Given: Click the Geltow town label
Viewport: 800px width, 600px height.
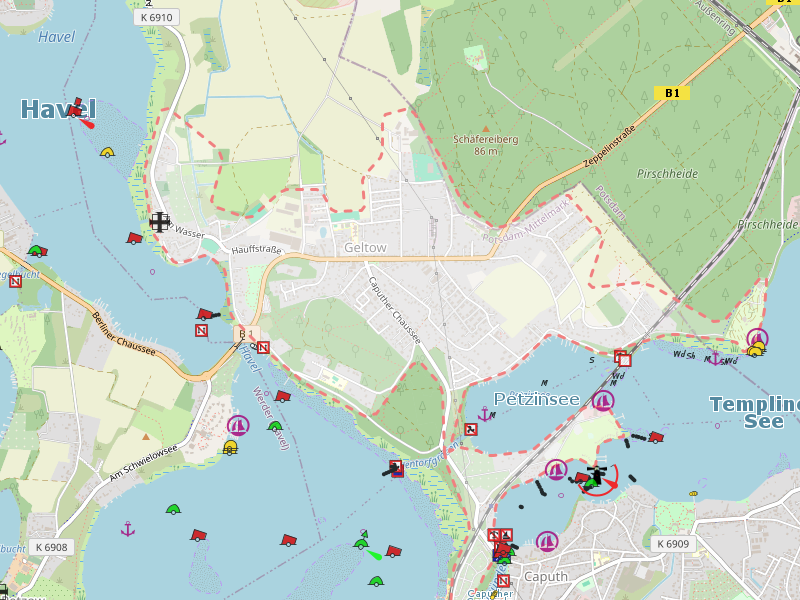Looking at the screenshot, I should [364, 247].
